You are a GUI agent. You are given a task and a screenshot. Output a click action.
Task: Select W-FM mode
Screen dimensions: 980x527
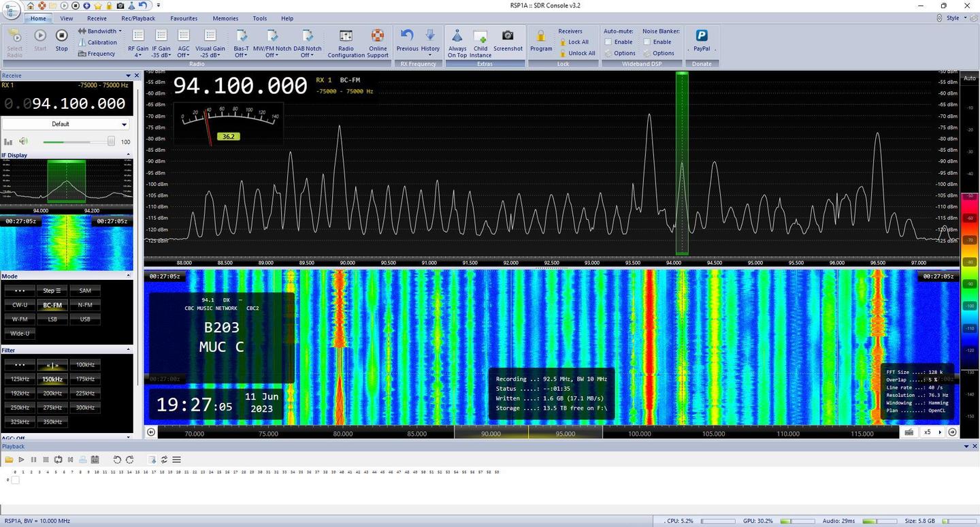point(20,319)
